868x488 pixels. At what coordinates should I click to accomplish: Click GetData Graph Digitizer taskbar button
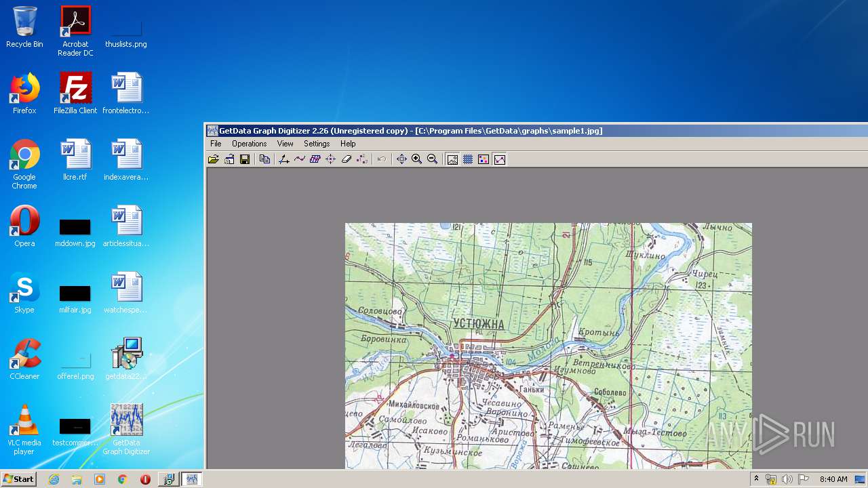(192, 479)
